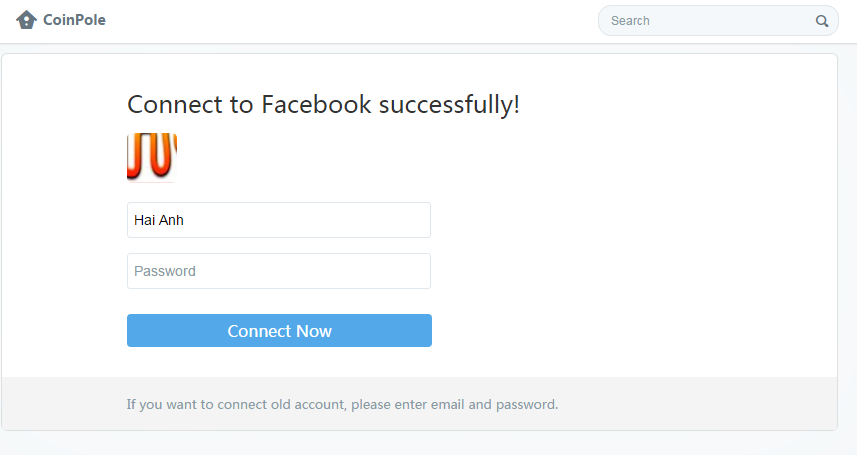Click the 'Connect Now' label text
Viewport: 857px width, 455px height.
(x=279, y=331)
